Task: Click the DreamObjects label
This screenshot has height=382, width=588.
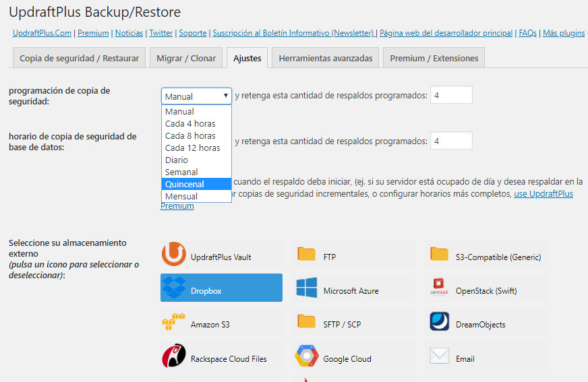Action: (480, 325)
